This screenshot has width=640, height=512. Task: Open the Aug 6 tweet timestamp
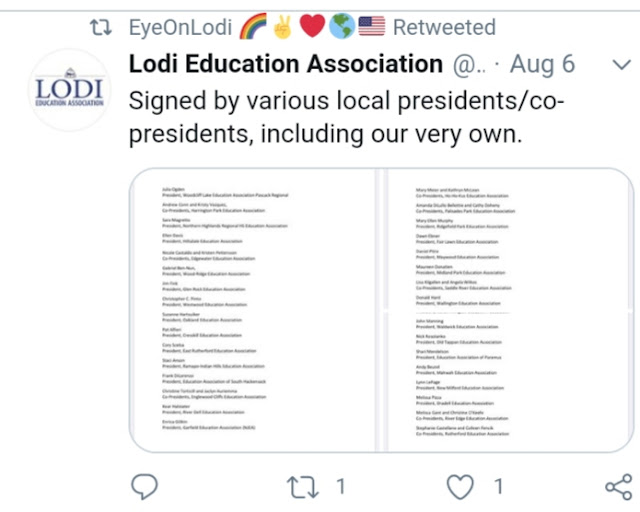tap(542, 66)
